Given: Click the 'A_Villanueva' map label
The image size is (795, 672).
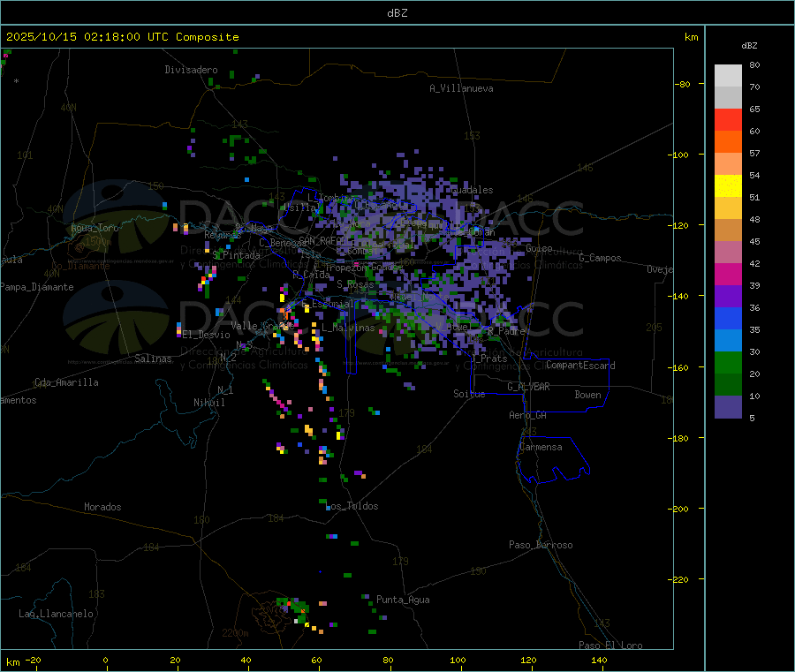Looking at the screenshot, I should tap(461, 88).
